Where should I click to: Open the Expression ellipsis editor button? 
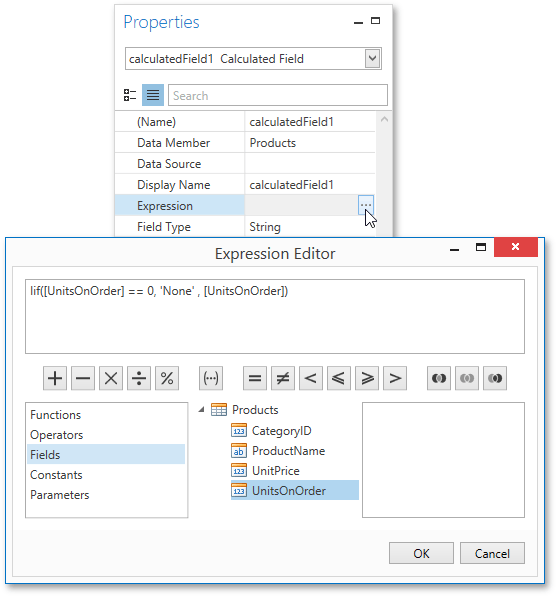366,205
